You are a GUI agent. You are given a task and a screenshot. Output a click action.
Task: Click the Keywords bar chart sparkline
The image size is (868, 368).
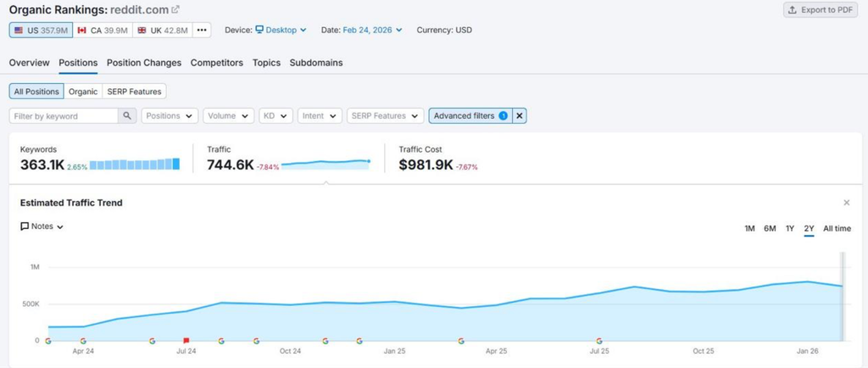click(135, 164)
